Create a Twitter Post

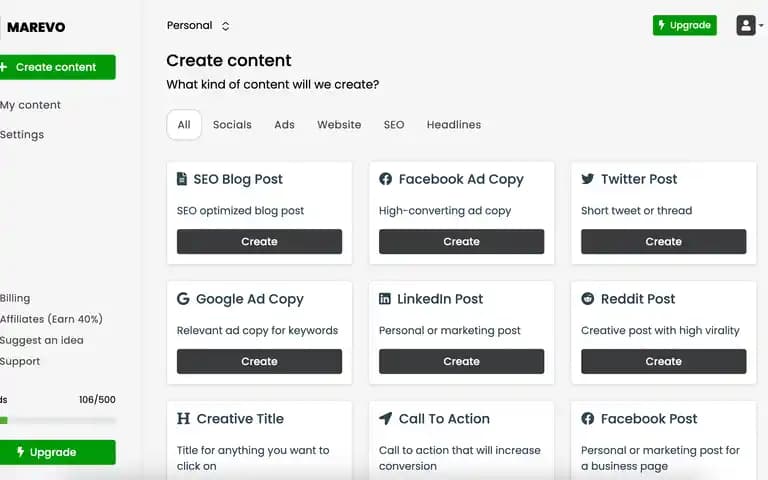pos(664,241)
